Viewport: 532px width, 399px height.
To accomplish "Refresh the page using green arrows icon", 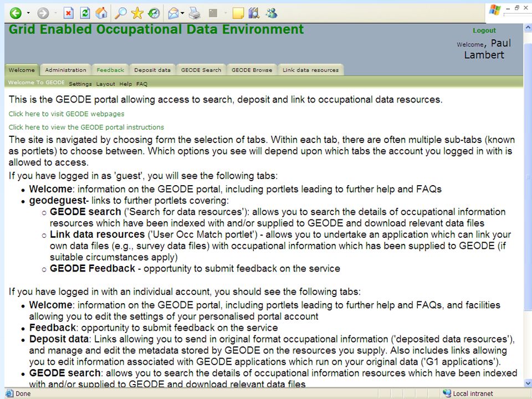I will [85, 13].
